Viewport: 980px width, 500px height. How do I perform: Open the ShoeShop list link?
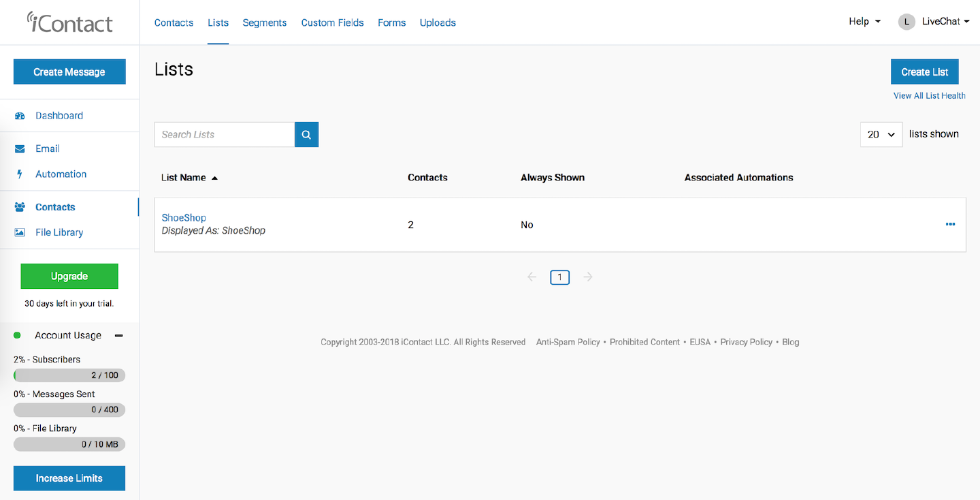click(184, 218)
